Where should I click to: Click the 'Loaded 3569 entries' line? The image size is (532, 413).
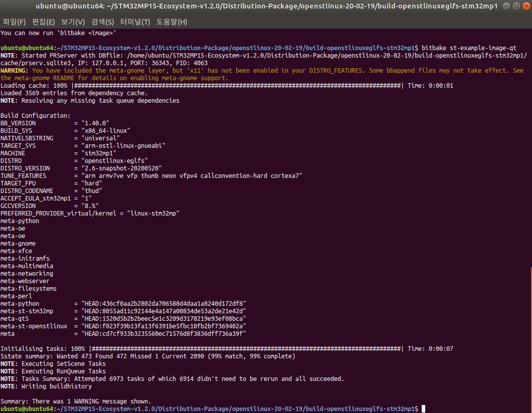(74, 93)
